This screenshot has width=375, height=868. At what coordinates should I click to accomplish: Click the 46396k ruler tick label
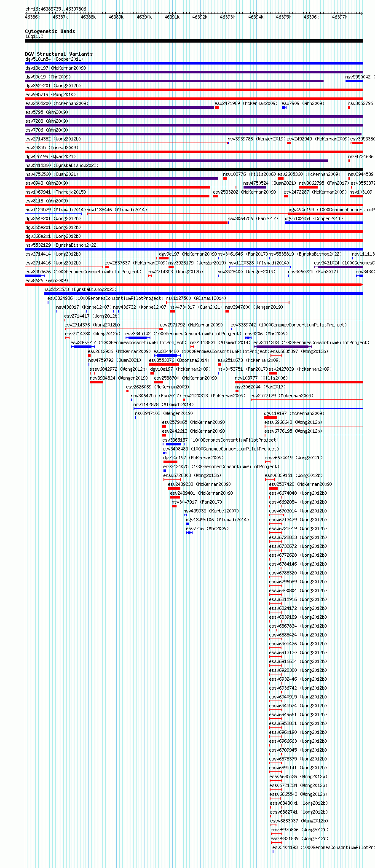311,17
